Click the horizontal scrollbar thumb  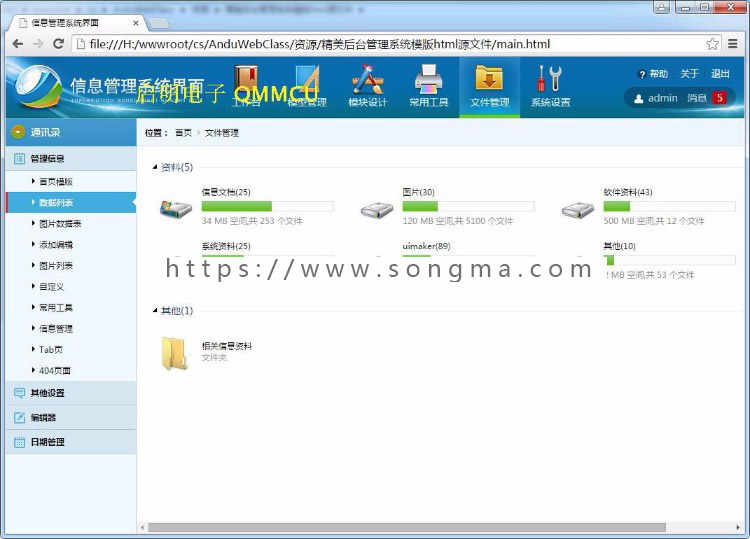(x=407, y=528)
